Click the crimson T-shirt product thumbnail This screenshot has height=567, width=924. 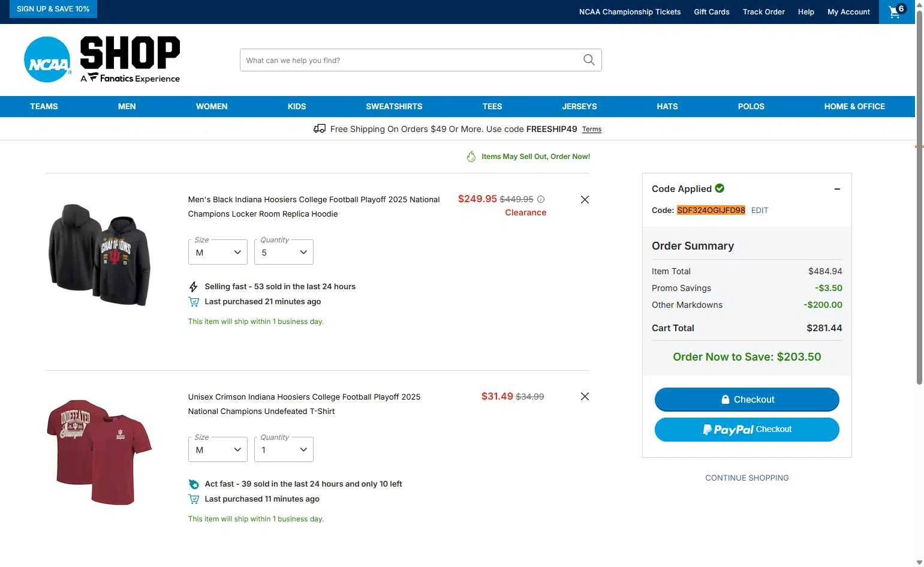pos(99,452)
